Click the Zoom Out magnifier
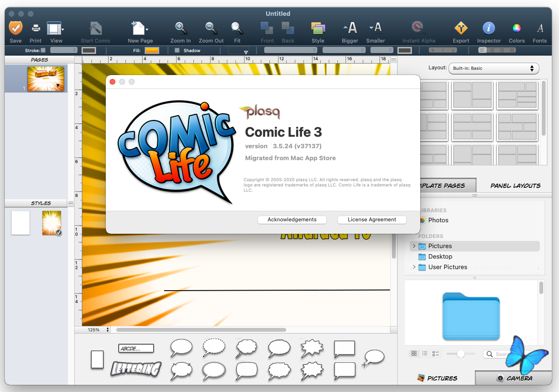 [210, 28]
